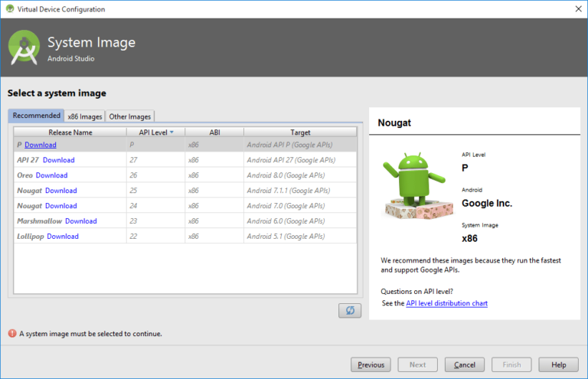Download the API 27 system image
588x379 pixels.
pos(59,160)
